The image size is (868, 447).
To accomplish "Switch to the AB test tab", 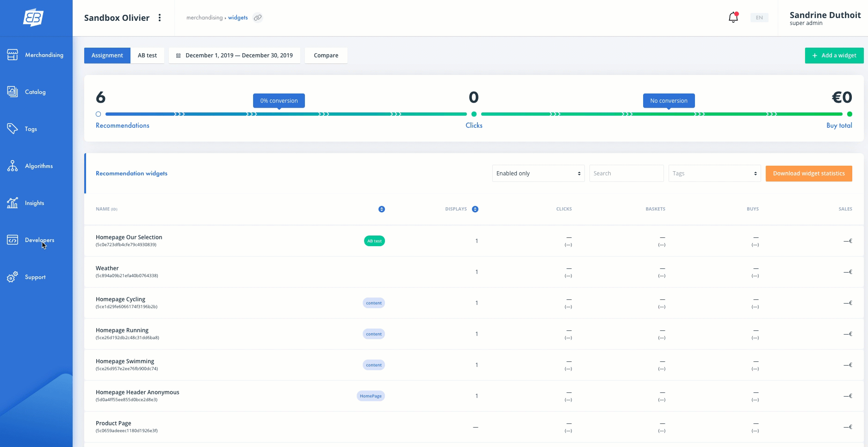I will tap(147, 56).
